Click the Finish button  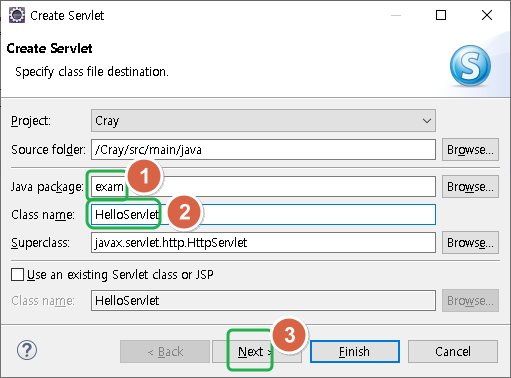[x=355, y=351]
